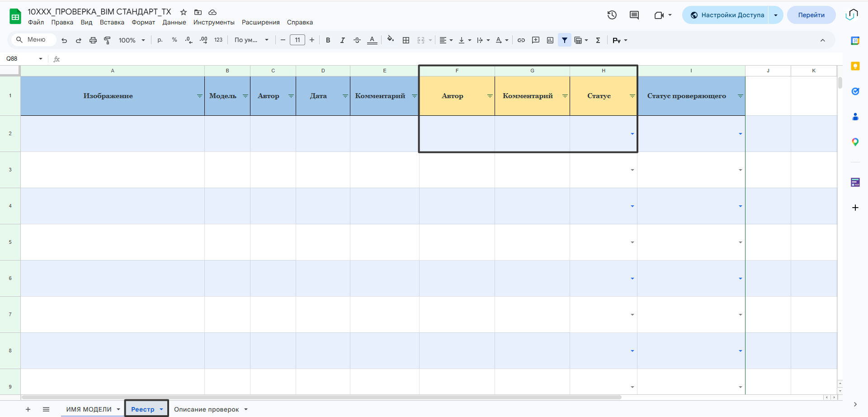Screen dimensions: 868x417
Task: Open version history clock icon
Action: coord(612,15)
